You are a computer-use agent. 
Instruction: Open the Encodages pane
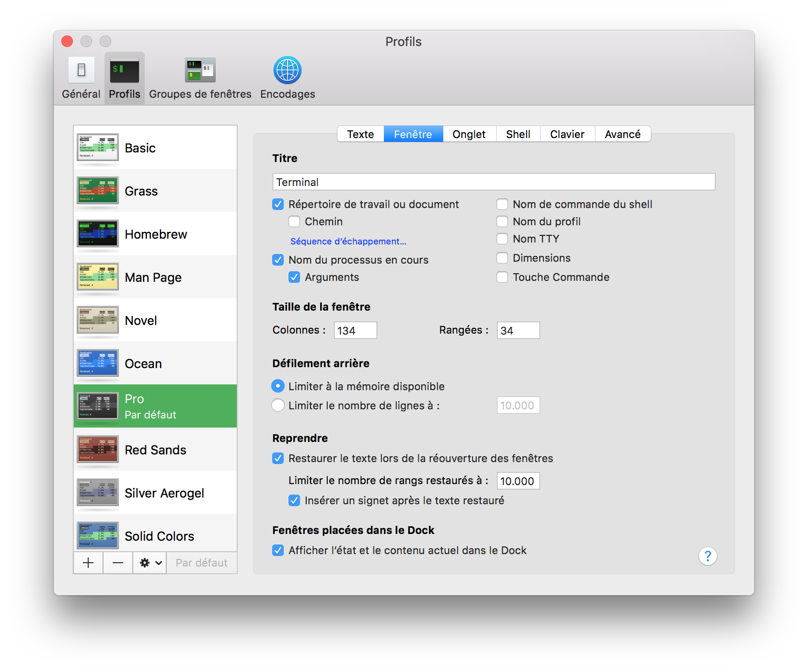[287, 77]
